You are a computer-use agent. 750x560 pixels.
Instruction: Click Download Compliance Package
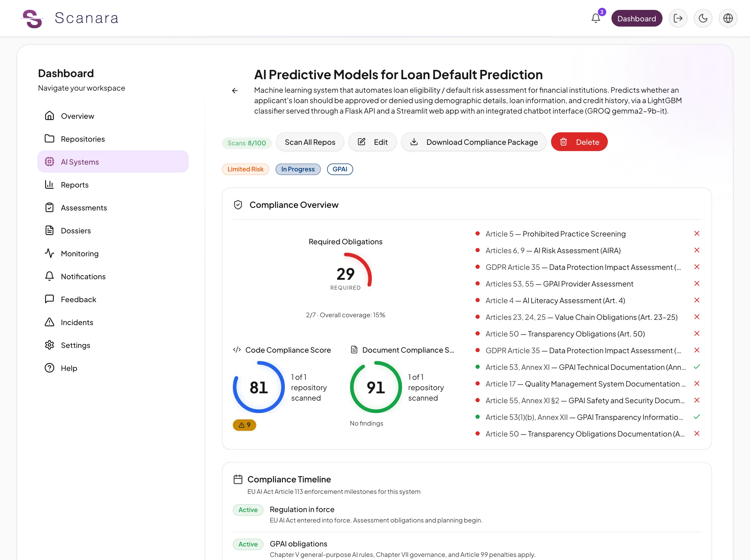coord(474,142)
